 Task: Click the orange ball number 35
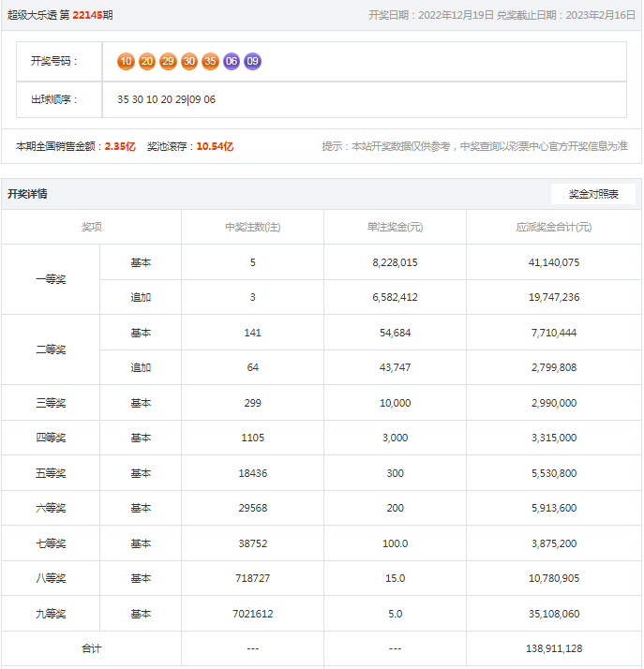[x=210, y=62]
